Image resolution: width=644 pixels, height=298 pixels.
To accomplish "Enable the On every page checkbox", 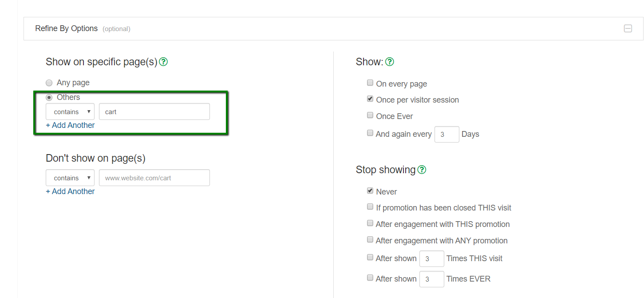I will (370, 83).
